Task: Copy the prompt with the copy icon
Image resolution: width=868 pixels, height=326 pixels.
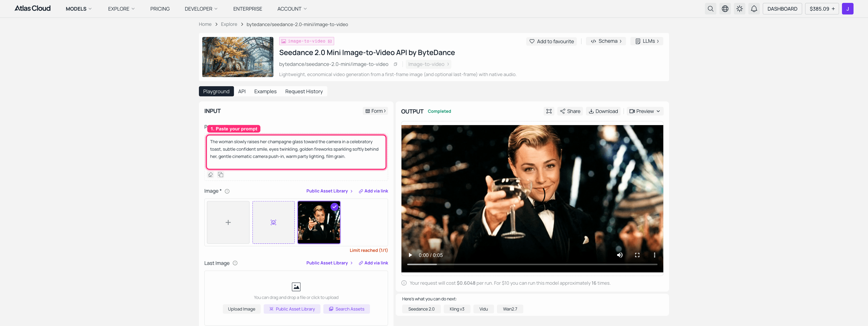Action: point(221,175)
